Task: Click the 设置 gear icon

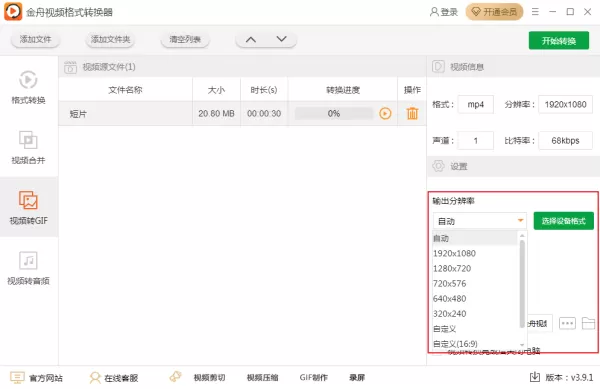Action: [x=438, y=166]
